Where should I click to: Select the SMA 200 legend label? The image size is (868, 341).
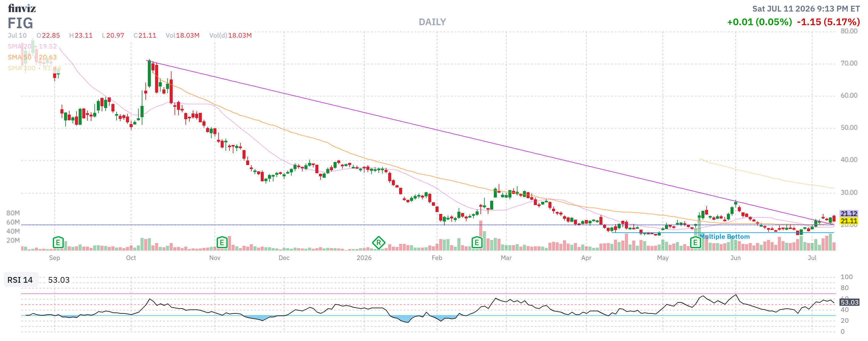(x=22, y=68)
